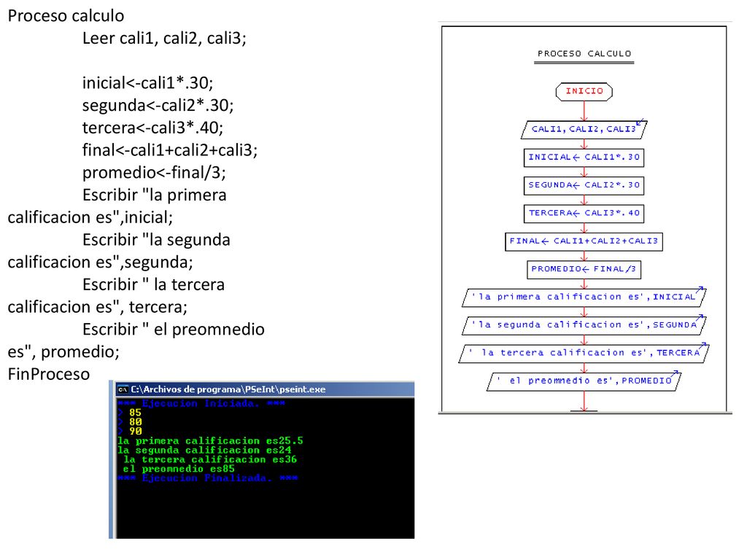Click the 'FinProceso' line in the pseudocode
Screen dimensions: 747x560
coord(49,374)
